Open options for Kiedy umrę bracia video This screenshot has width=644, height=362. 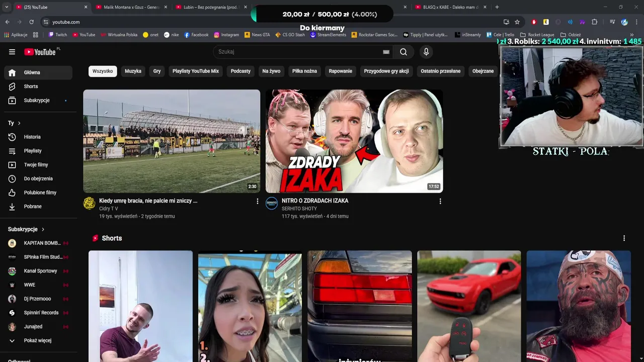click(x=258, y=201)
